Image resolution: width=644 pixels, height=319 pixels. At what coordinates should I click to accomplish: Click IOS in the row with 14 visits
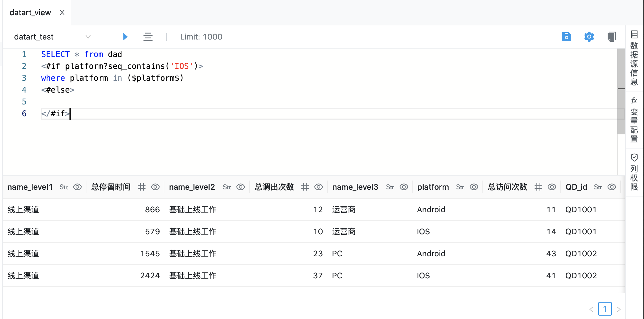(423, 231)
